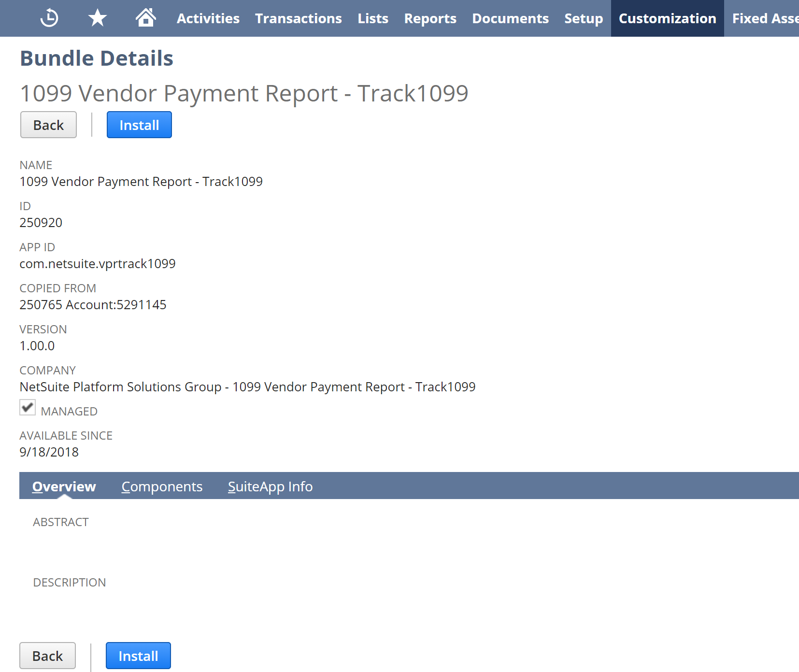
Task: Open the Customization menu
Action: pos(668,18)
